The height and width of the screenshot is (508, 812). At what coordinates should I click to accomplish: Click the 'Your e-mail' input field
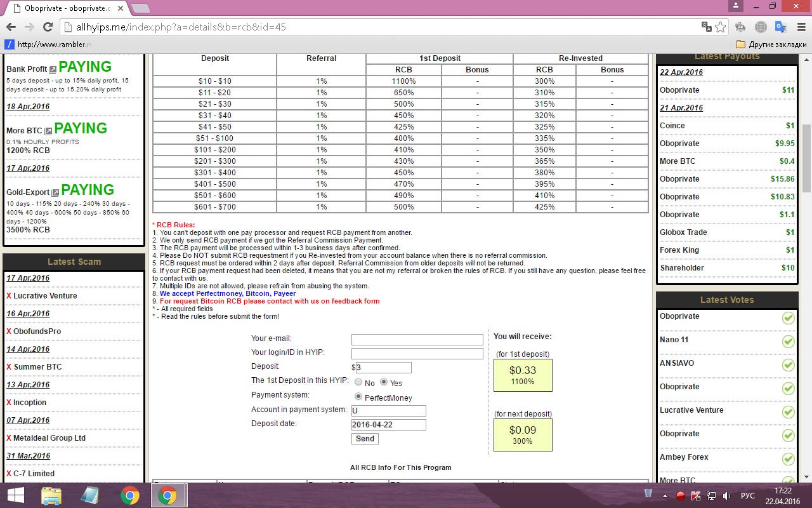tap(417, 340)
